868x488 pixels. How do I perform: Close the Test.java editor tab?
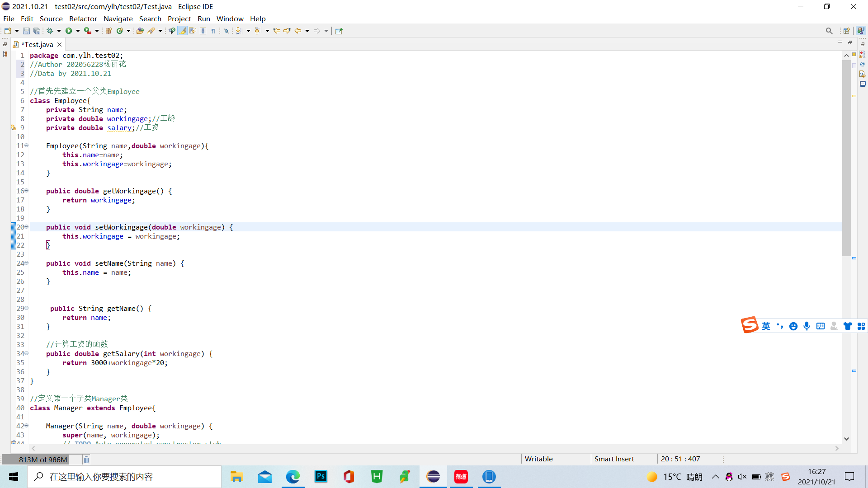[x=59, y=45]
